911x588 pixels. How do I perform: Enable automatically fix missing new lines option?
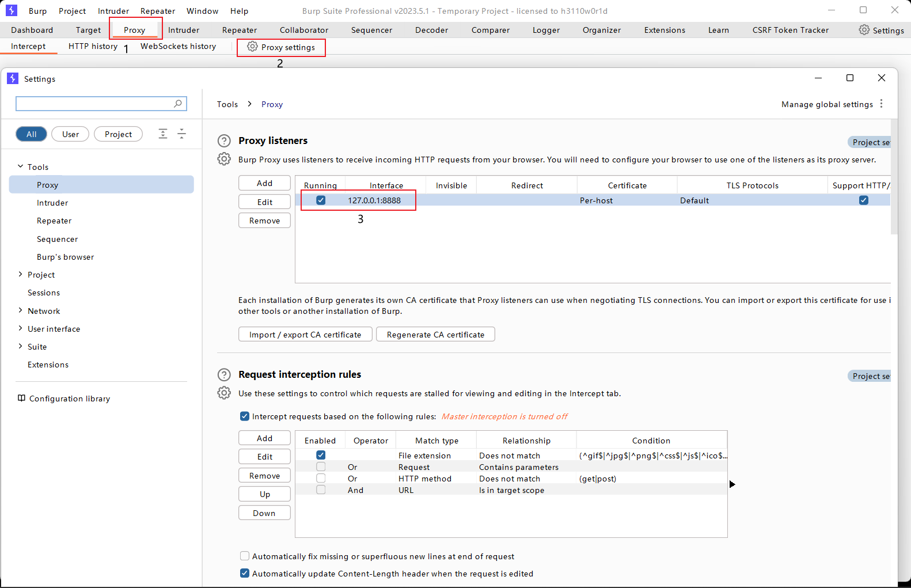point(245,556)
